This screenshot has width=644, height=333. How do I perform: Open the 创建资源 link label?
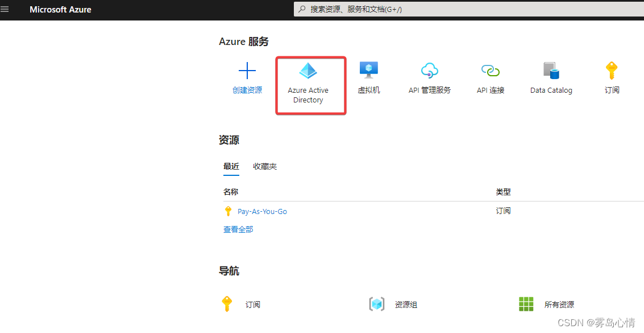[x=247, y=90]
